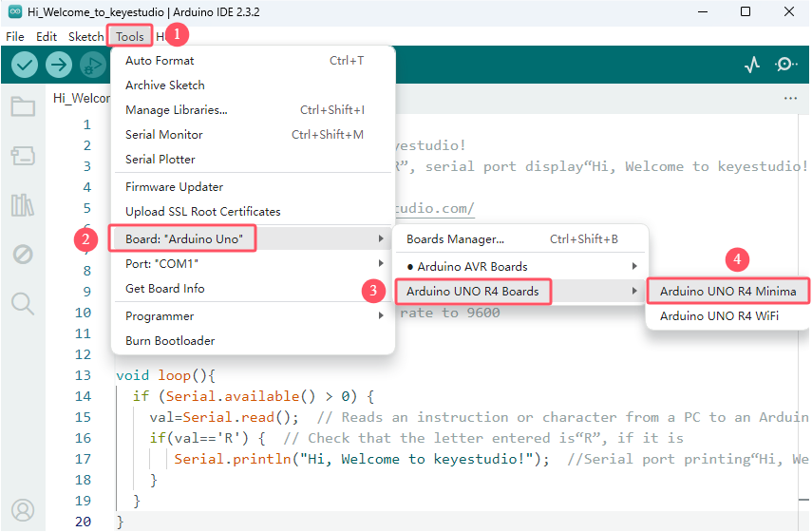Open the File menu

point(15,37)
